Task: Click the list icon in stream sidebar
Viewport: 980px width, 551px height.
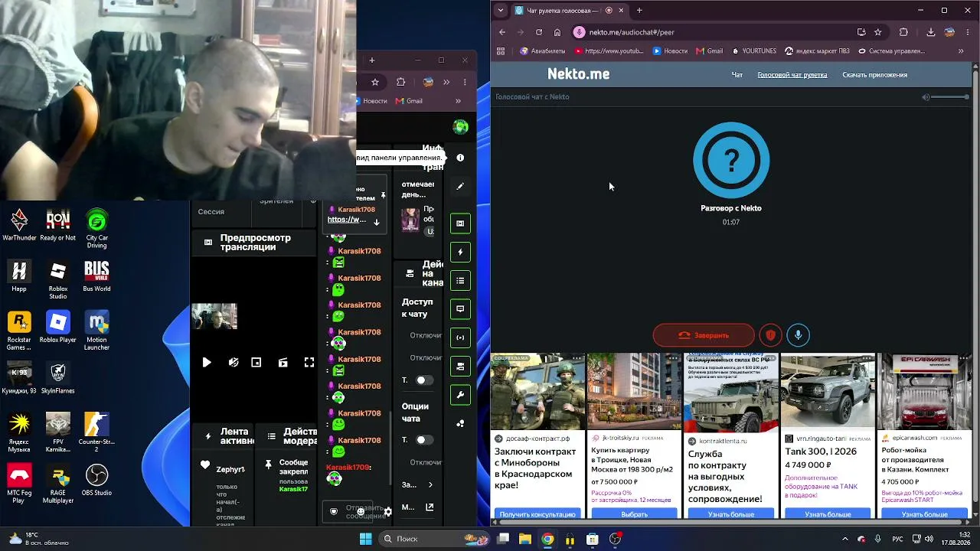Action: [460, 281]
